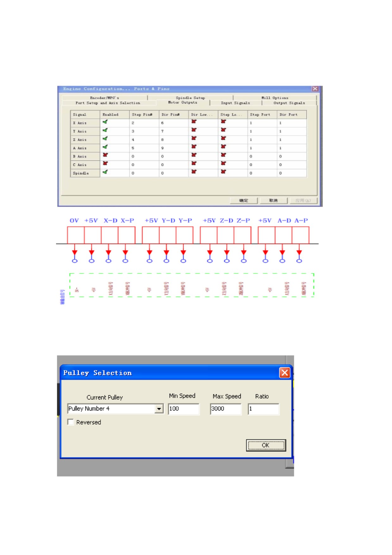The width and height of the screenshot is (392, 555).
Task: Toggle Dir Low Active for A Axis
Action: tap(194, 147)
